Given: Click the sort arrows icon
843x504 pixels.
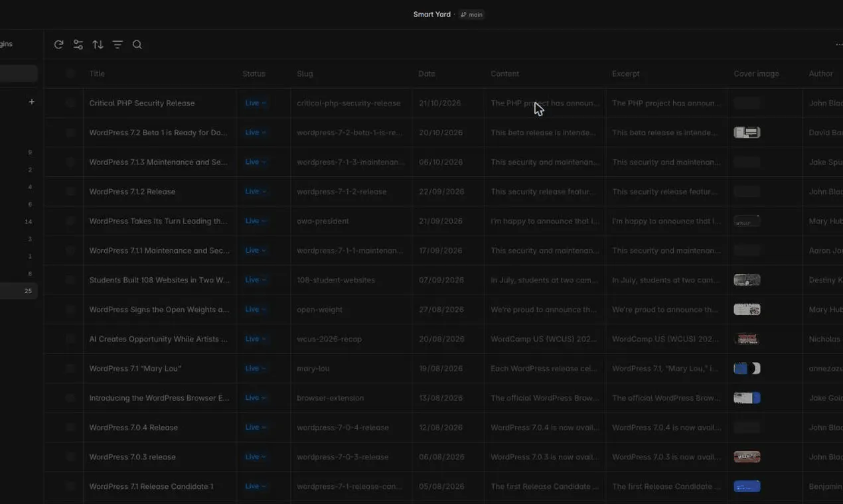Looking at the screenshot, I should (98, 44).
